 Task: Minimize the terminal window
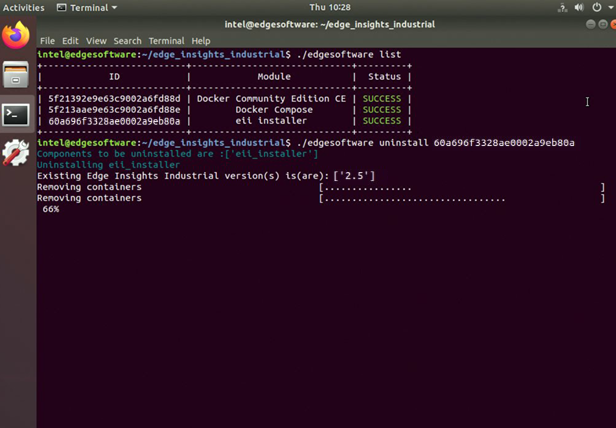[x=590, y=24]
